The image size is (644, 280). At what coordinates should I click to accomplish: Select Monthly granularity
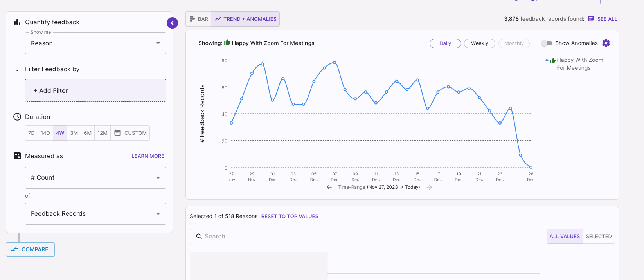[x=514, y=43]
